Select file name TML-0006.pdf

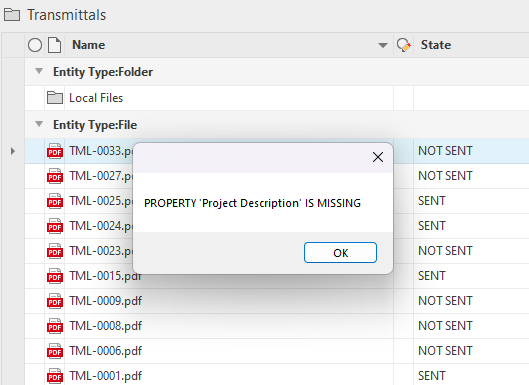tap(106, 351)
